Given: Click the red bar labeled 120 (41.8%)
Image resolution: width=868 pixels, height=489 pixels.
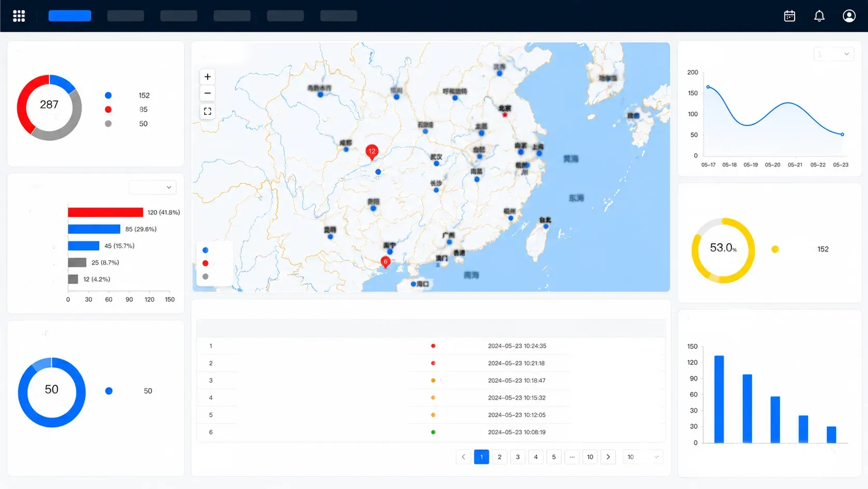Looking at the screenshot, I should pyautogui.click(x=105, y=213).
